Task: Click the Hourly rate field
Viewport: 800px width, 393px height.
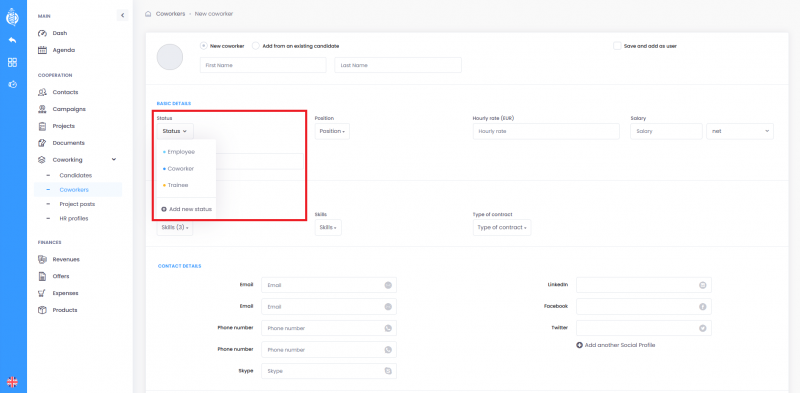Action: click(546, 131)
